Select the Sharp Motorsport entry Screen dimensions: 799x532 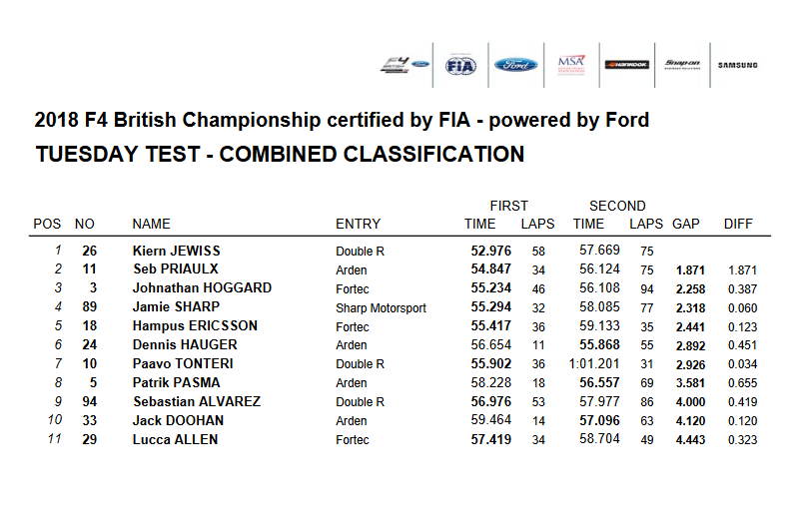pos(381,308)
